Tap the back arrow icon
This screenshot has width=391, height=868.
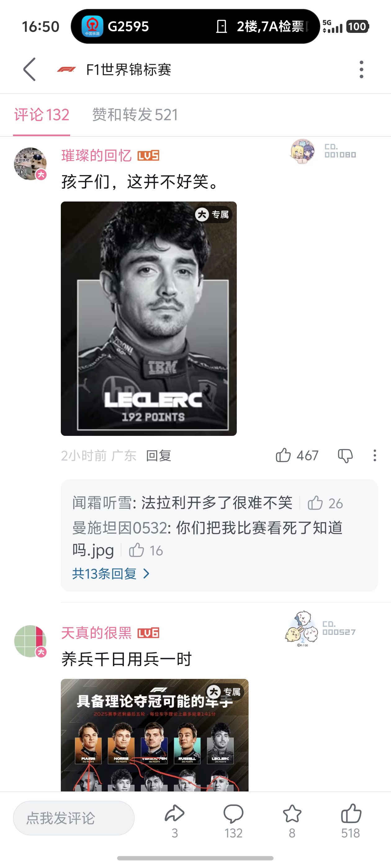point(29,69)
